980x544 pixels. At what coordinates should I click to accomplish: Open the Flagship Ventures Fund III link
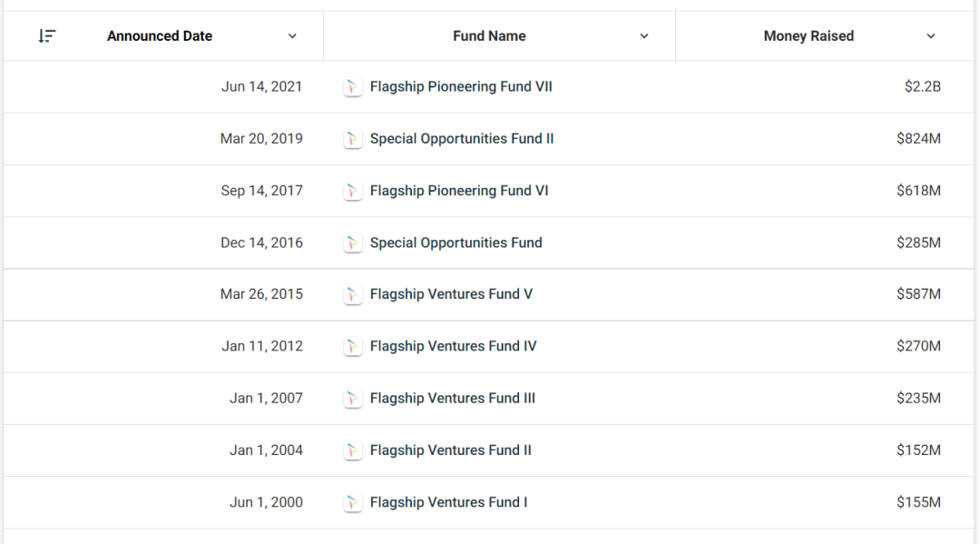coord(453,399)
